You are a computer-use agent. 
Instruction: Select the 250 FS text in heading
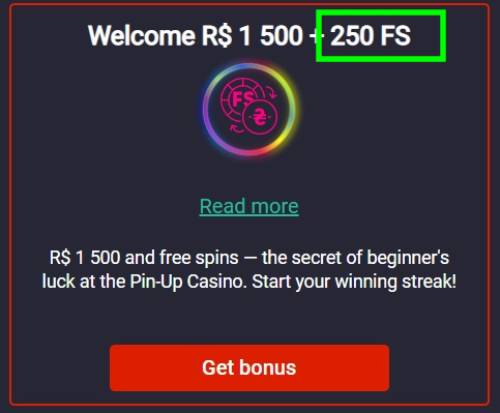tap(370, 36)
